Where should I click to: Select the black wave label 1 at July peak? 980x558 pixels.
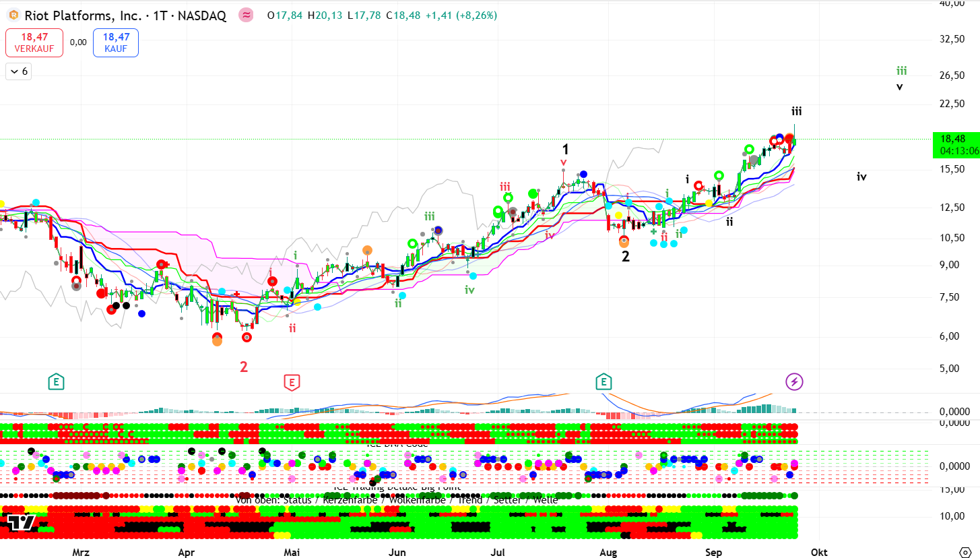(x=566, y=149)
